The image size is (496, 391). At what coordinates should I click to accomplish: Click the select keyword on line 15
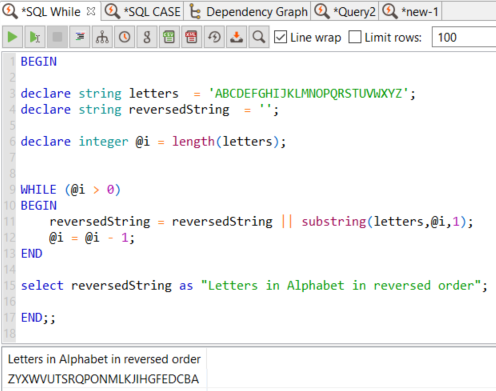42,286
